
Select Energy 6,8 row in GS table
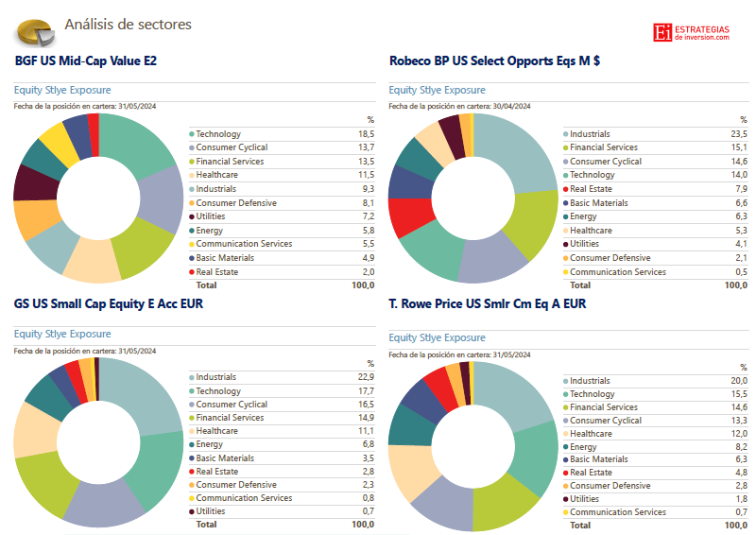point(282,444)
